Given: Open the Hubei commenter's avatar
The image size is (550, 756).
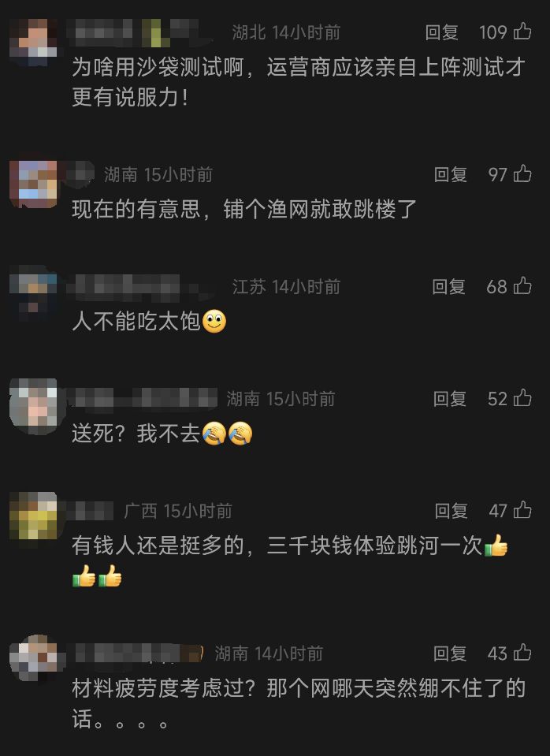Looking at the screenshot, I should tap(33, 42).
